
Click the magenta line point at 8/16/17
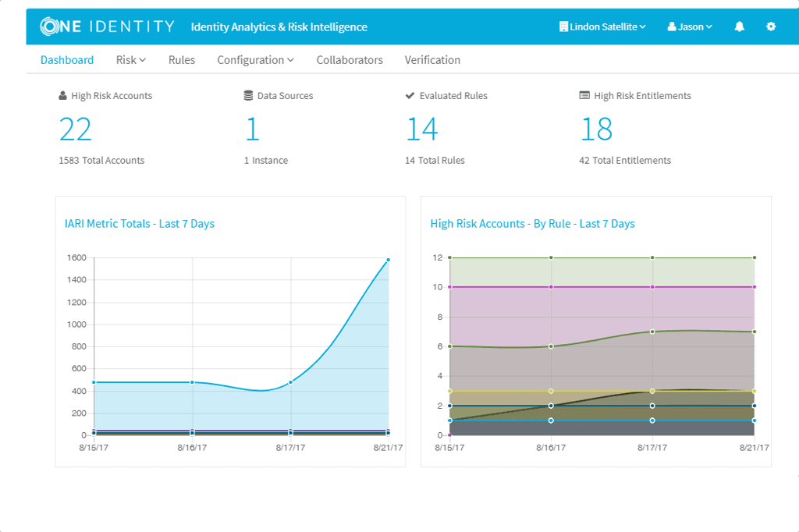click(551, 287)
